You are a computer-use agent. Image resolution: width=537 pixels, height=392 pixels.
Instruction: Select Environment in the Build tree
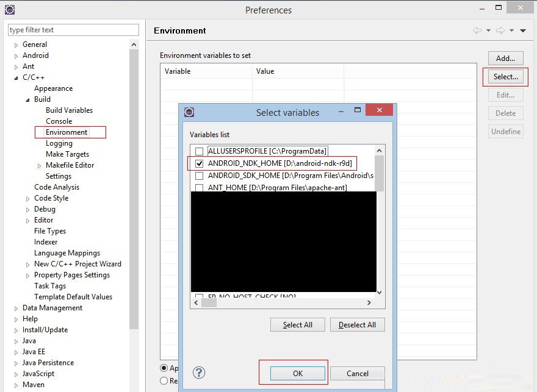click(67, 132)
